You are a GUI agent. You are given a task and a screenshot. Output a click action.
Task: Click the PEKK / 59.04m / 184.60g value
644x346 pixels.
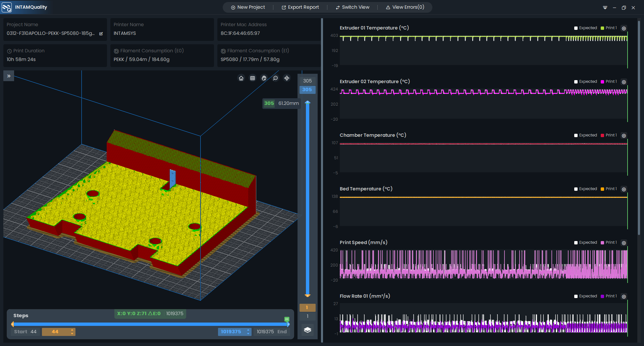coord(142,59)
